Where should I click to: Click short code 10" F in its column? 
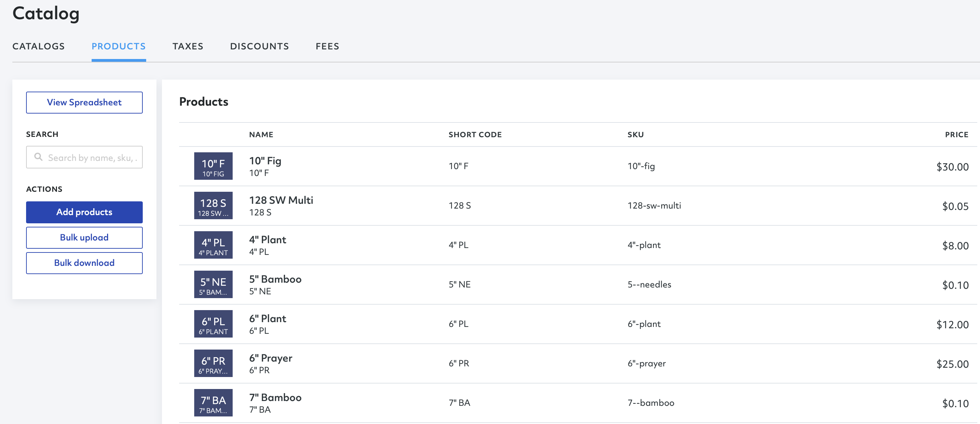point(458,166)
